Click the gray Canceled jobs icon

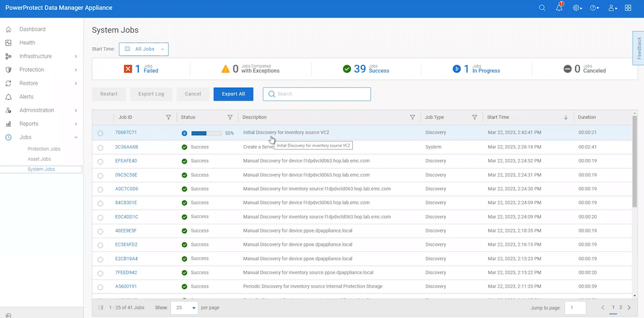click(x=568, y=69)
